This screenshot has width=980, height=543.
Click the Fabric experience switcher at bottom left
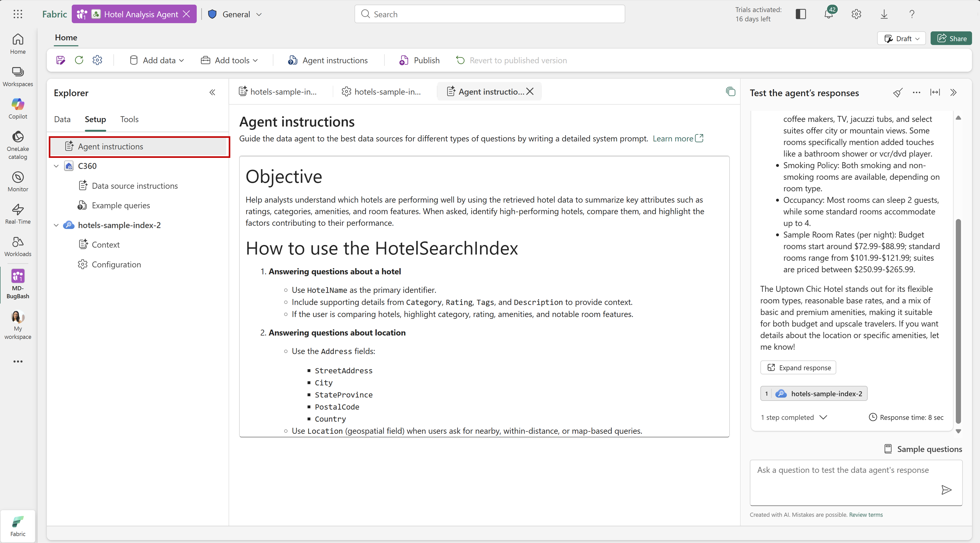point(18,526)
